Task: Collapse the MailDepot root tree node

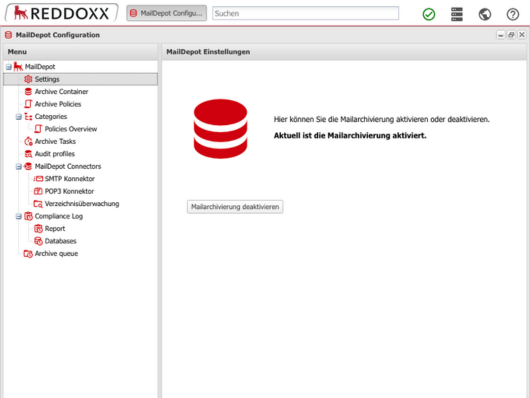Action: pyautogui.click(x=9, y=67)
